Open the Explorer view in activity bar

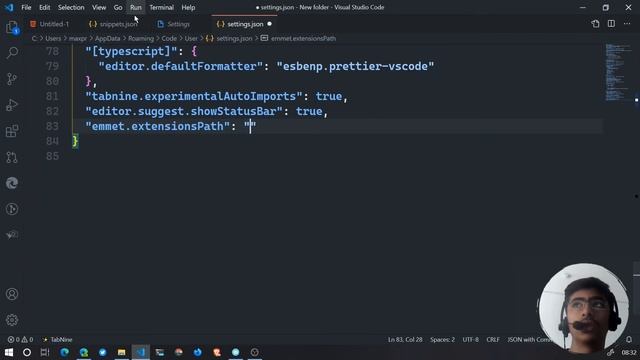click(x=12, y=27)
